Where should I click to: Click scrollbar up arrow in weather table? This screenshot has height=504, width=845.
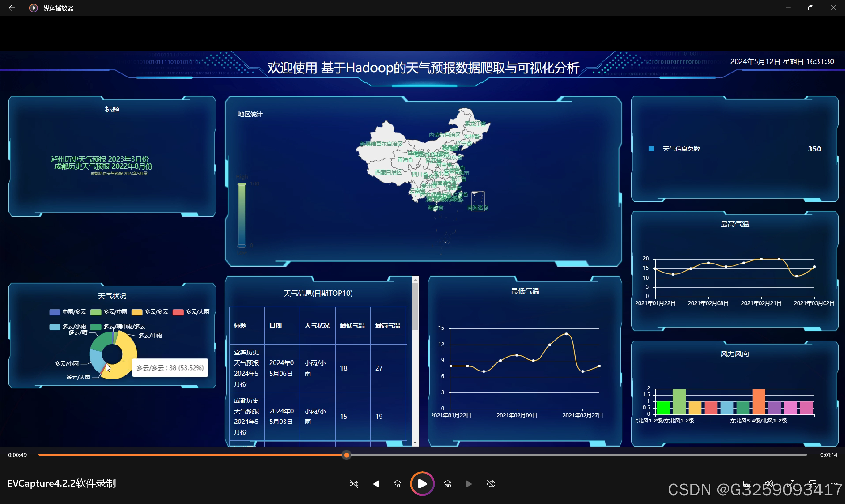pos(415,280)
